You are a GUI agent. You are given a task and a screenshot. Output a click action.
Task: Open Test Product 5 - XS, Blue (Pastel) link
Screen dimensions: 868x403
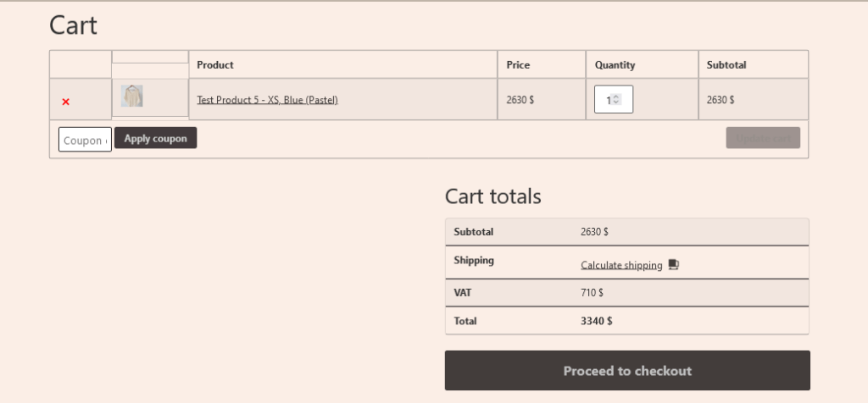(x=267, y=100)
